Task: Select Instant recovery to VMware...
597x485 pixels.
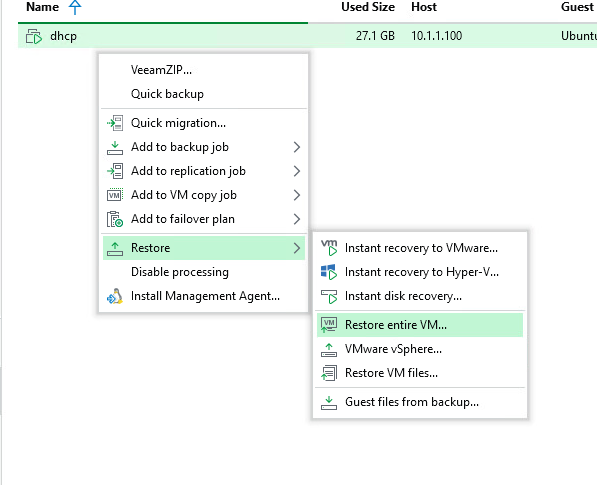Action: [x=420, y=248]
